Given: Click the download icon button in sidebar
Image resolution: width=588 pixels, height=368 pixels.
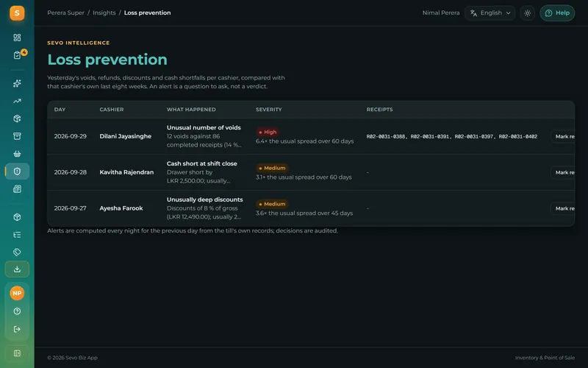Looking at the screenshot, I should pyautogui.click(x=17, y=269).
